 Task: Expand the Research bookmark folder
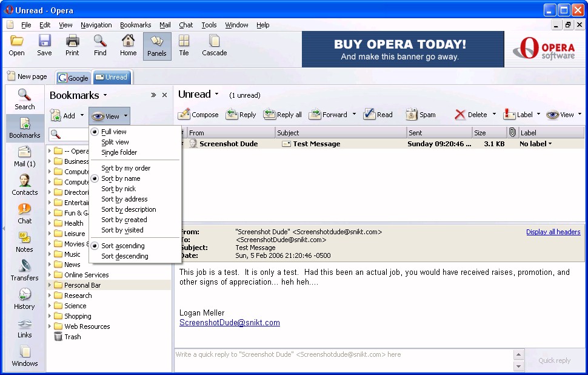point(50,296)
